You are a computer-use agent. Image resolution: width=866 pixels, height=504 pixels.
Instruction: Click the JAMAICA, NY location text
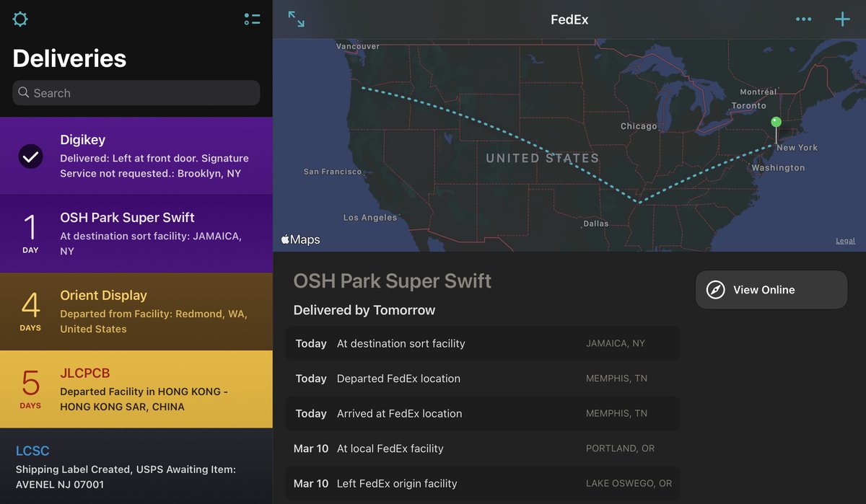[616, 343]
